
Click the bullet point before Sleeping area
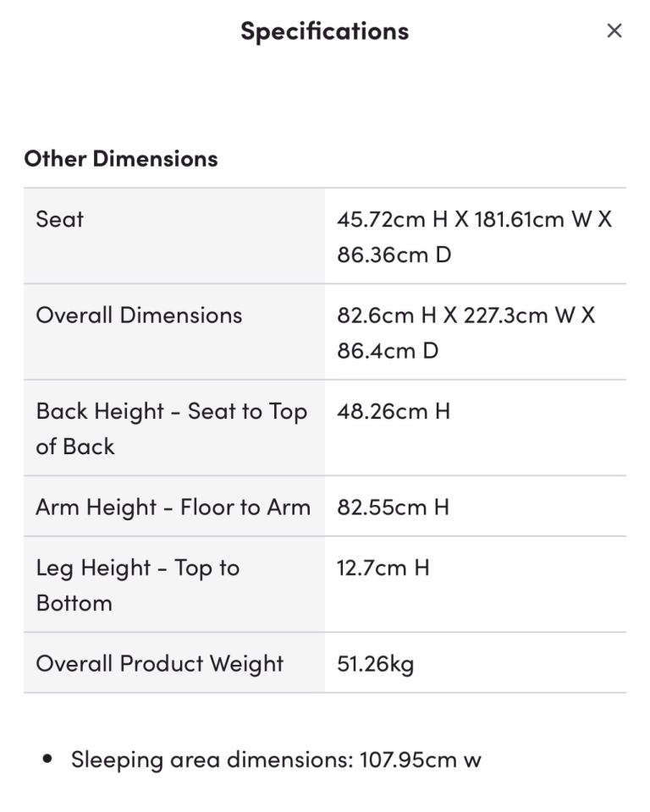pos(48,760)
